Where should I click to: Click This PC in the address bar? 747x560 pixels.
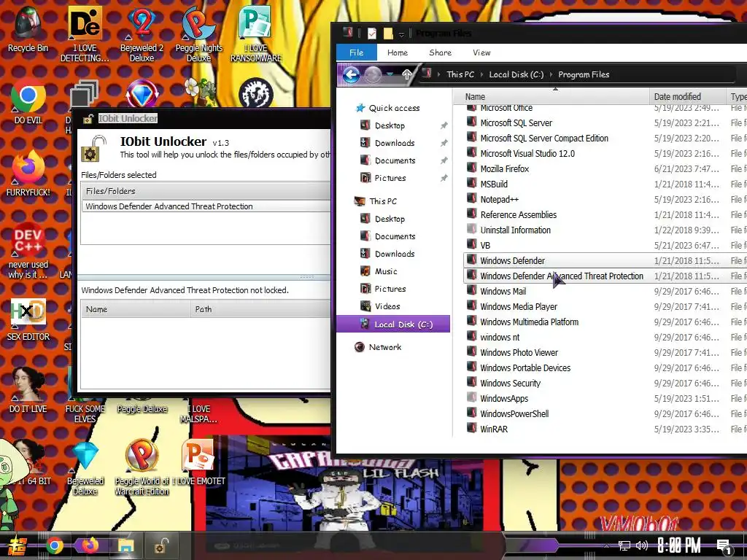tap(460, 75)
